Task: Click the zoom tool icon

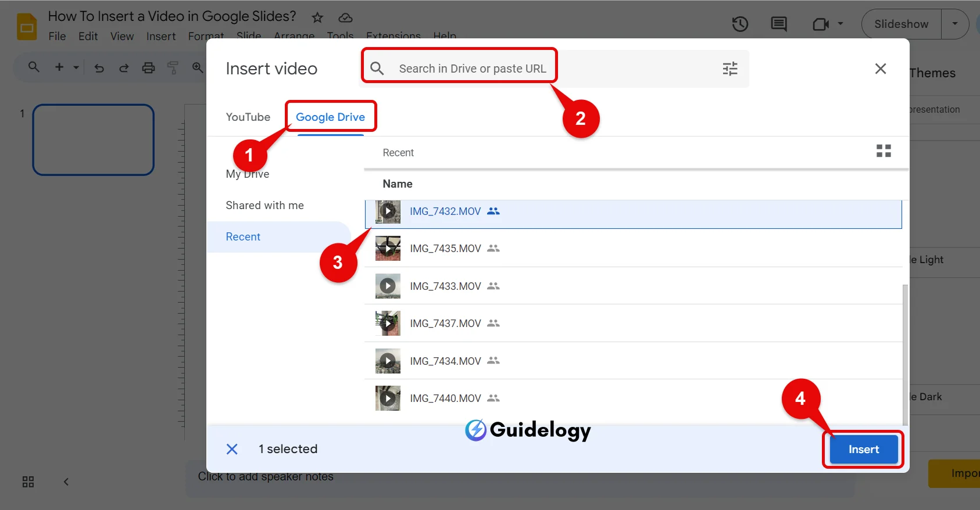Action: click(198, 67)
